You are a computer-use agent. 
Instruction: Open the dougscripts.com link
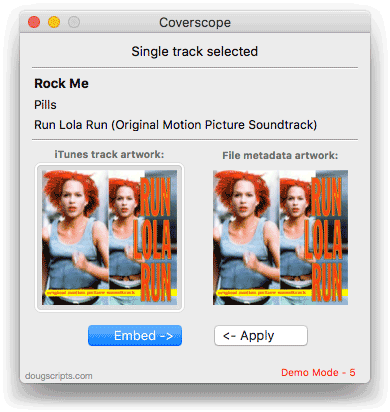click(59, 376)
